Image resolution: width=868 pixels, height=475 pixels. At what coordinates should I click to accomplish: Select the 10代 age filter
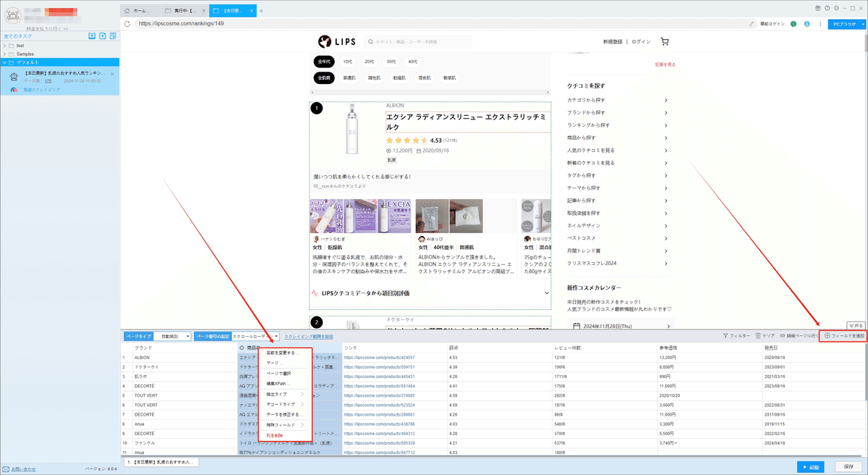348,62
